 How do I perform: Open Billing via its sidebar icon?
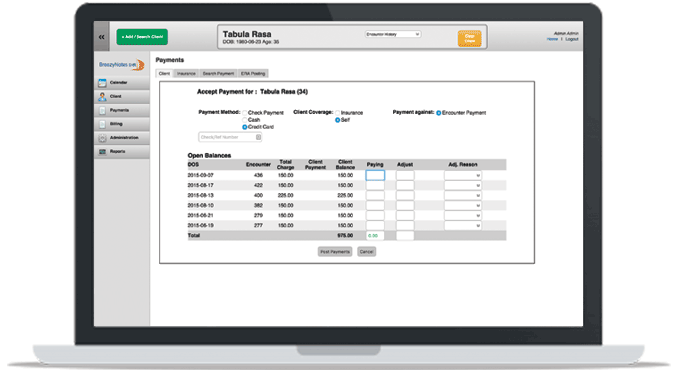[102, 124]
